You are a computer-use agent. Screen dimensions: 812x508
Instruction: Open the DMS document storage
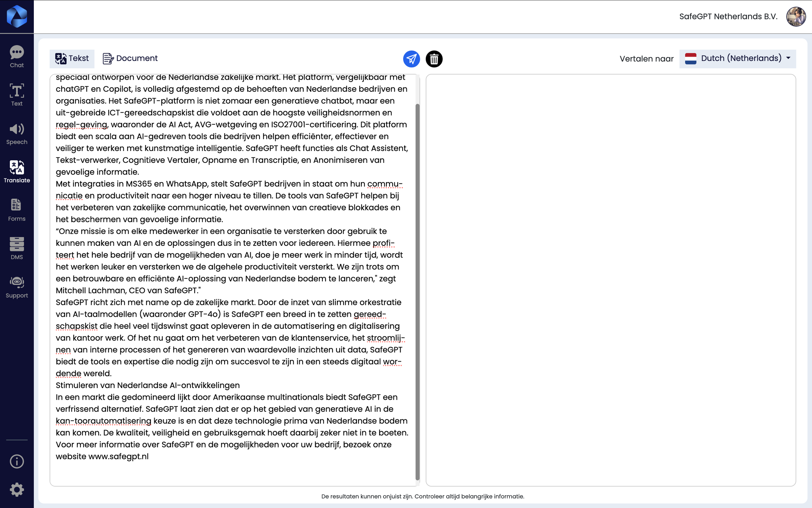click(17, 248)
